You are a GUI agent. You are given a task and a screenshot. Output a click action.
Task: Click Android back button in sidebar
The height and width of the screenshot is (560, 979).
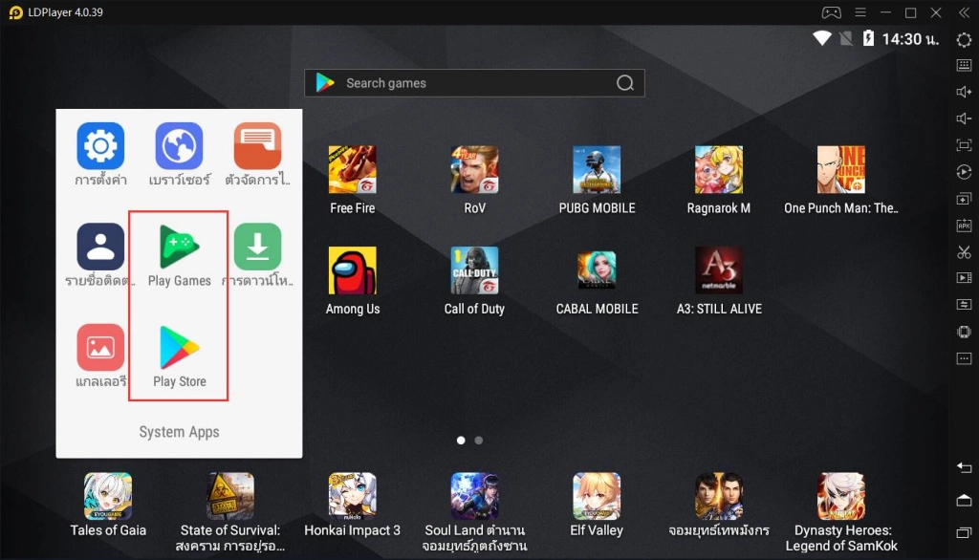click(x=964, y=467)
